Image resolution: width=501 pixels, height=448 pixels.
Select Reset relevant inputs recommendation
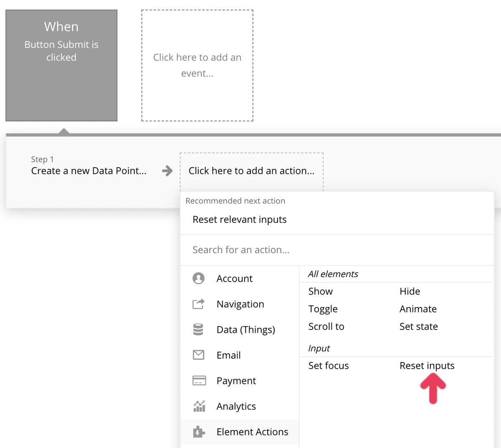click(x=240, y=219)
